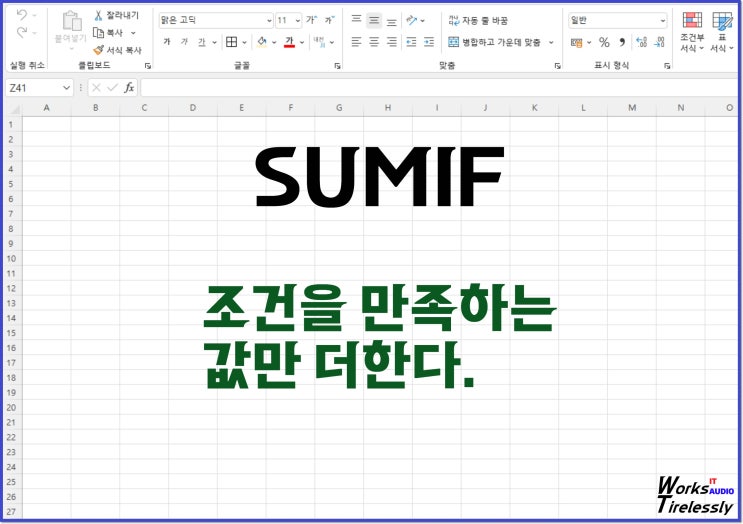The image size is (743, 524).
Task: Open font color dropdown arrow
Action: coord(302,43)
